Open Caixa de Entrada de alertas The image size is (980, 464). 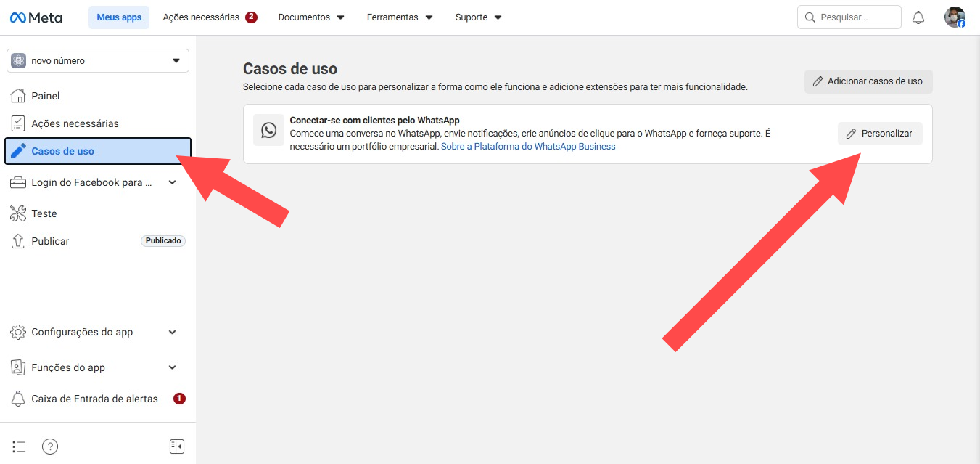[x=98, y=399]
